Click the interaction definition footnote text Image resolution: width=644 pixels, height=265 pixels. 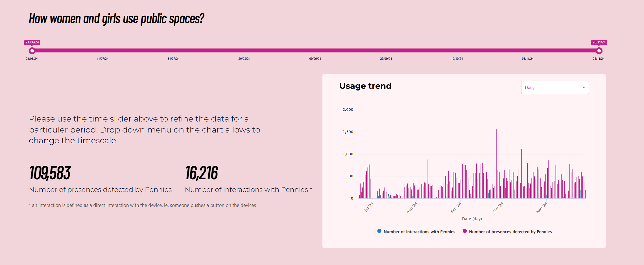click(x=142, y=205)
